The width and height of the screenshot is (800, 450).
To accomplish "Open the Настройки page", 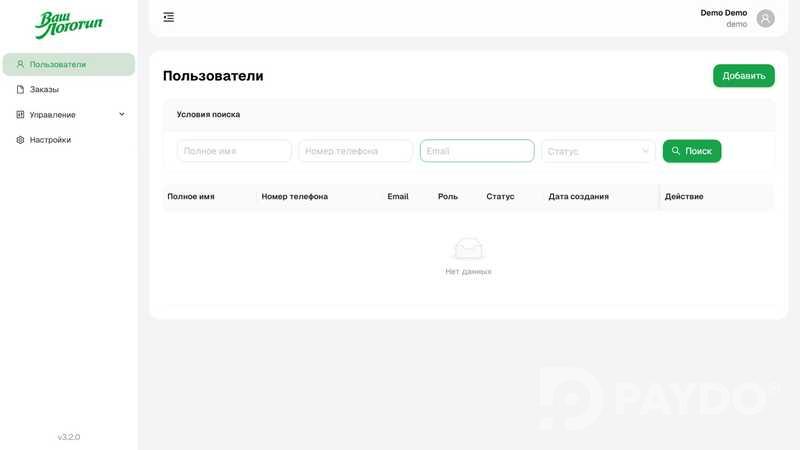I will pos(69,140).
